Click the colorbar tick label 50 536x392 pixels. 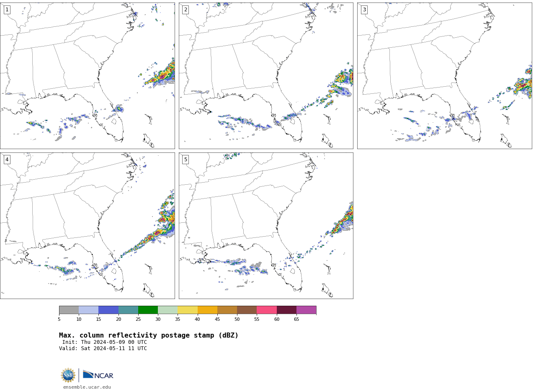click(237, 320)
